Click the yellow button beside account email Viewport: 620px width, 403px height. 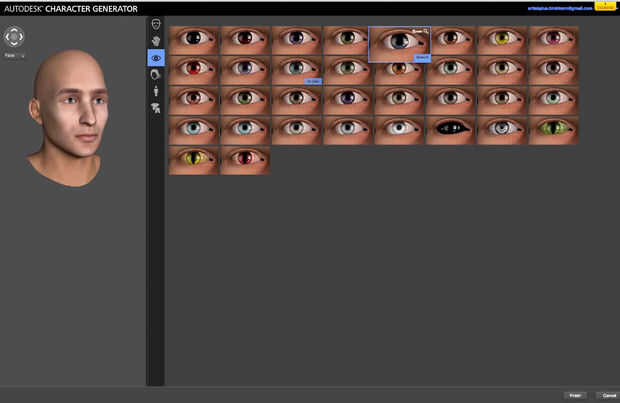(x=605, y=6)
